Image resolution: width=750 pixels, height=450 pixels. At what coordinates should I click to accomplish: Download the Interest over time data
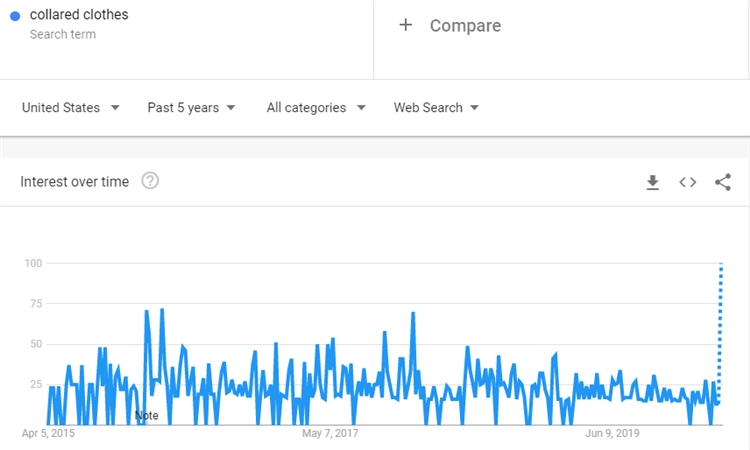pyautogui.click(x=652, y=182)
